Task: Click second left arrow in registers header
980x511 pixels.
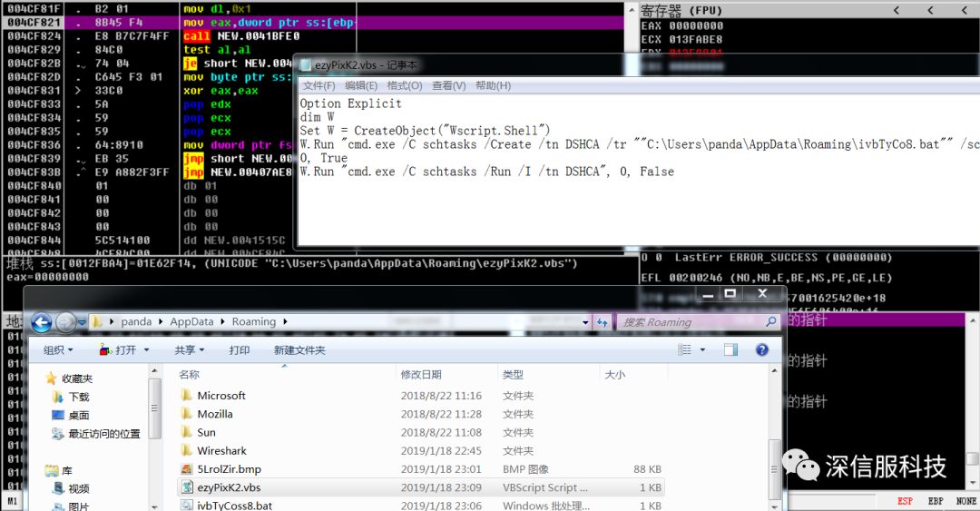Action: pos(931,10)
